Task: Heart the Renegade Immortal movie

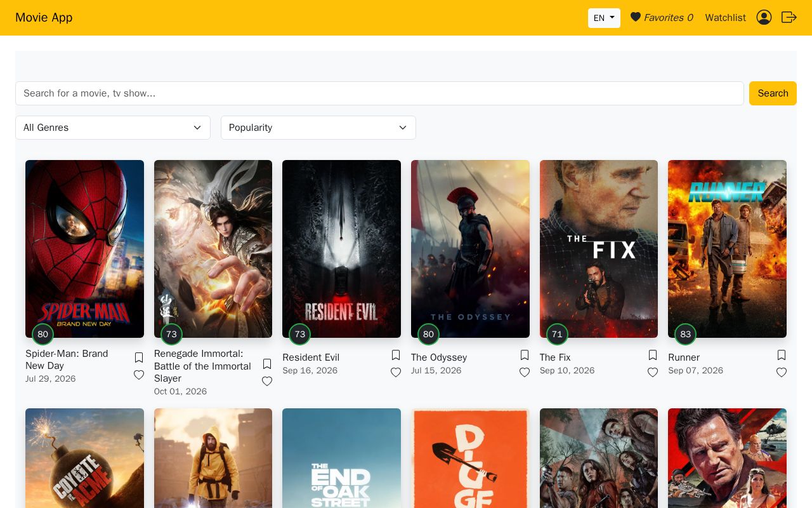Action: [x=267, y=381]
